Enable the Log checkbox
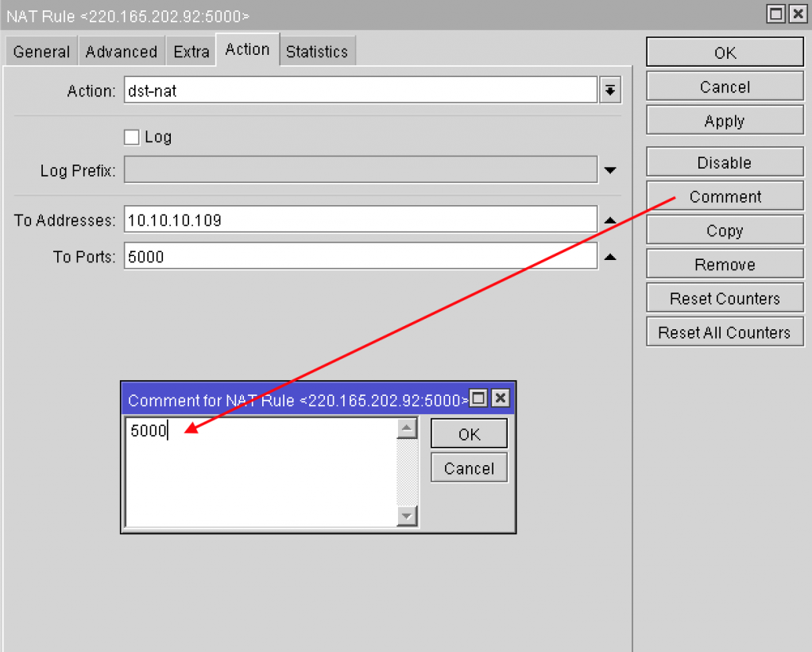 point(132,138)
